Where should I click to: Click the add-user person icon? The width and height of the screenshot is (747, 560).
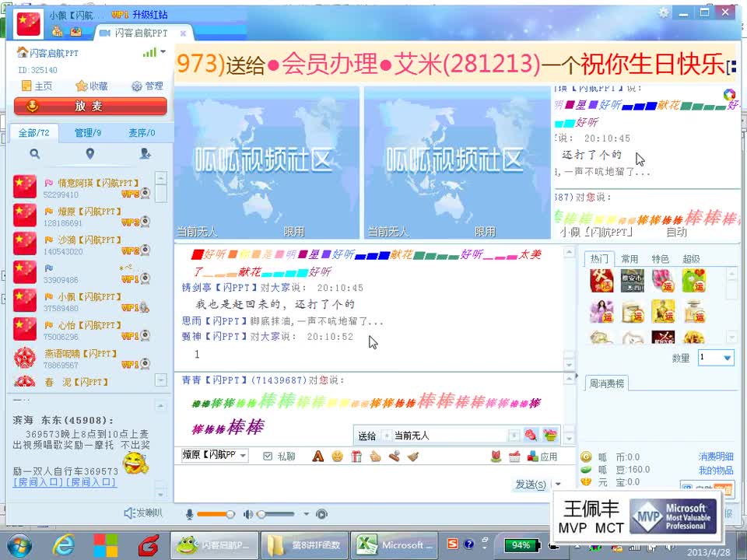[146, 153]
